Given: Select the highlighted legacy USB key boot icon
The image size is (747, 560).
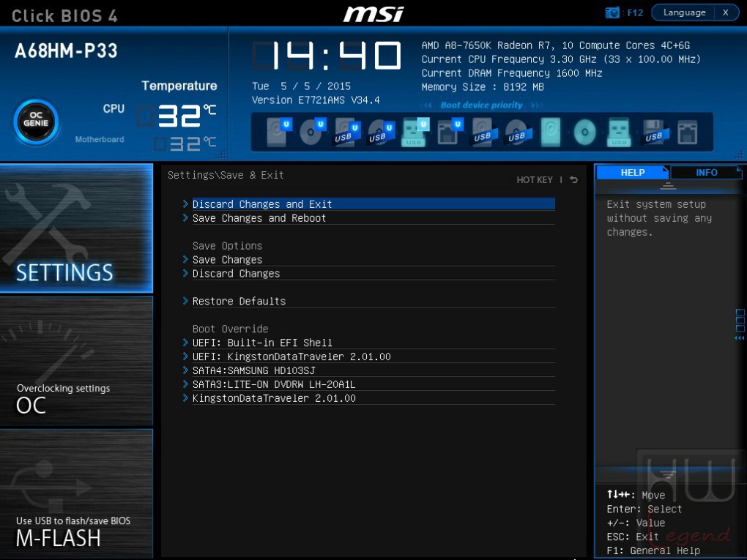Looking at the screenshot, I should pyautogui.click(x=619, y=132).
